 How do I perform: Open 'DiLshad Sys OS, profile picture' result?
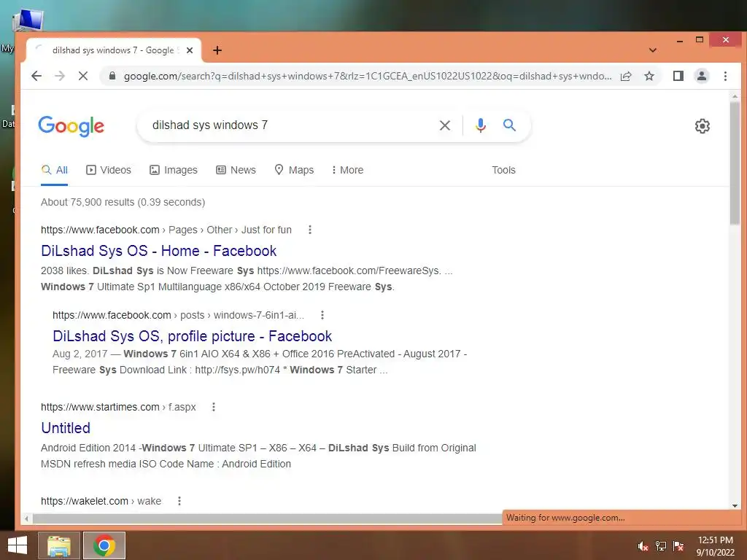pos(192,336)
